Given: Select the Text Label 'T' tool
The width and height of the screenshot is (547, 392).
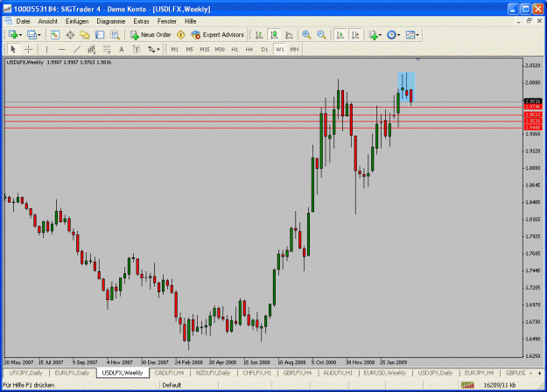Looking at the screenshot, I should (137, 50).
